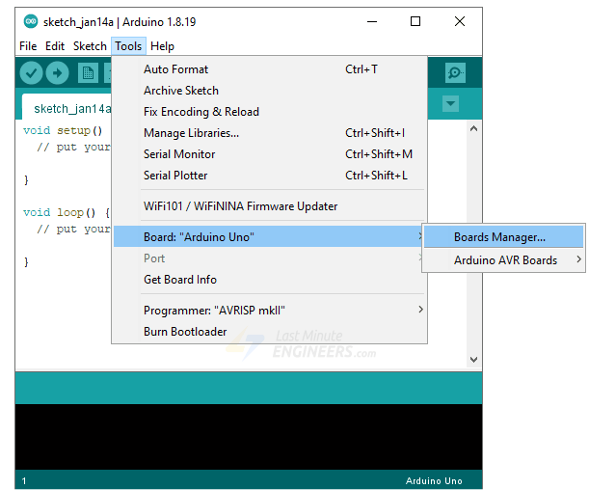Click line number 1 in status bar
The width and height of the screenshot is (590, 490).
(x=24, y=481)
